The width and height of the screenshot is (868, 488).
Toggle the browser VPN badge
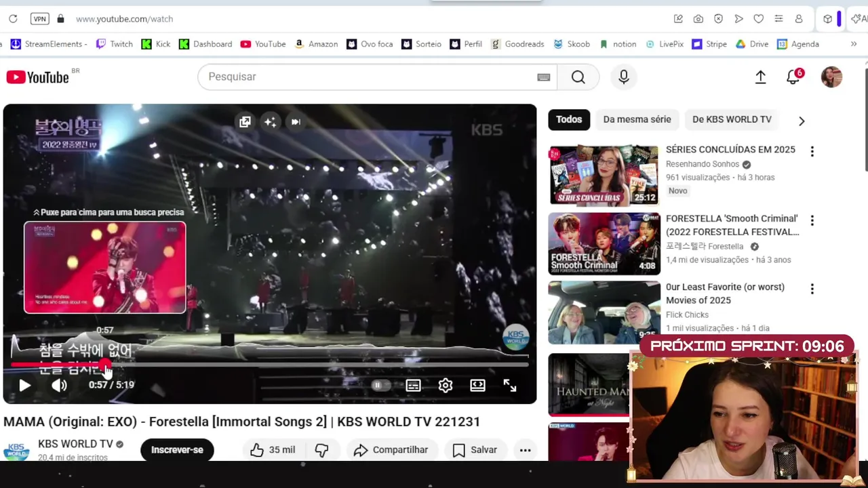point(40,19)
